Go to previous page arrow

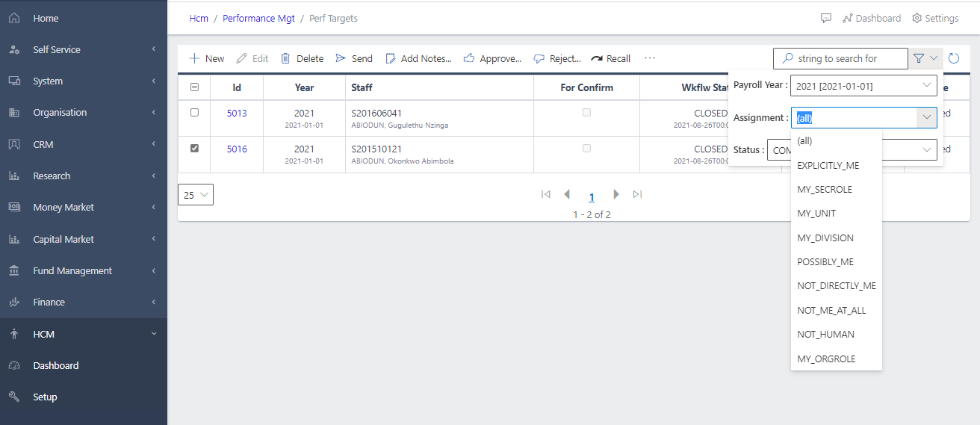click(567, 194)
